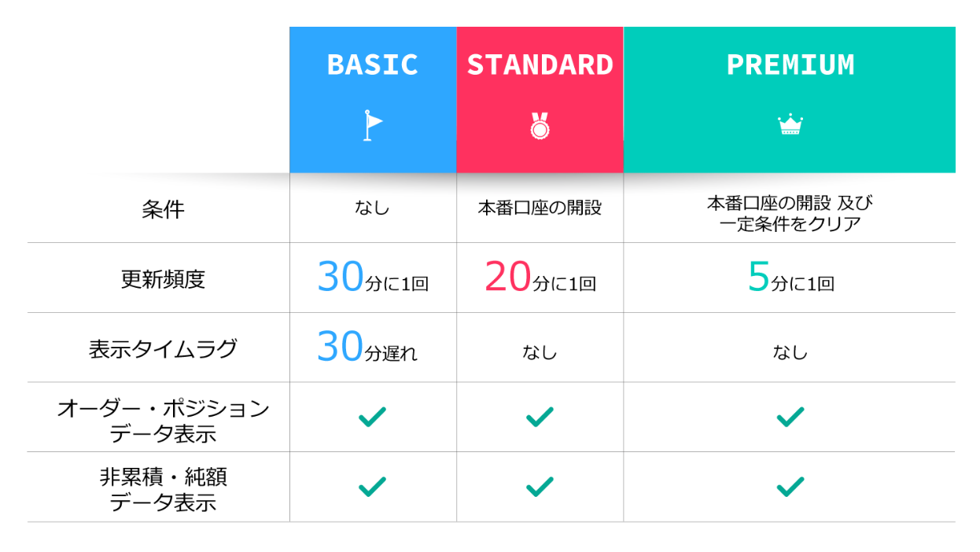Image resolution: width=980 pixels, height=552 pixels.
Task: Click STANDARD checkmark in 非累積・純額 row
Action: (x=540, y=487)
